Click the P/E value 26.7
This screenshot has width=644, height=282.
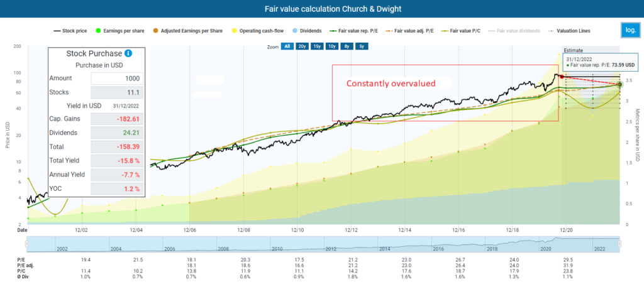point(459,260)
